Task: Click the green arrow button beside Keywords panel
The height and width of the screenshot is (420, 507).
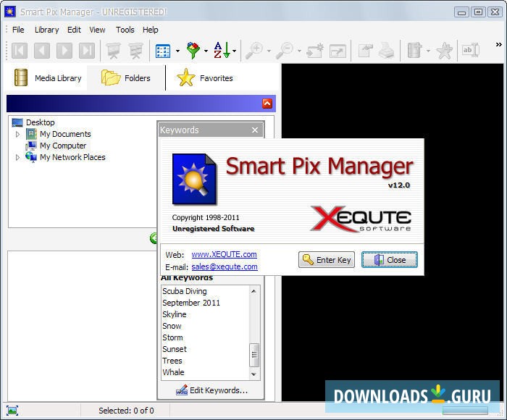Action: (154, 238)
